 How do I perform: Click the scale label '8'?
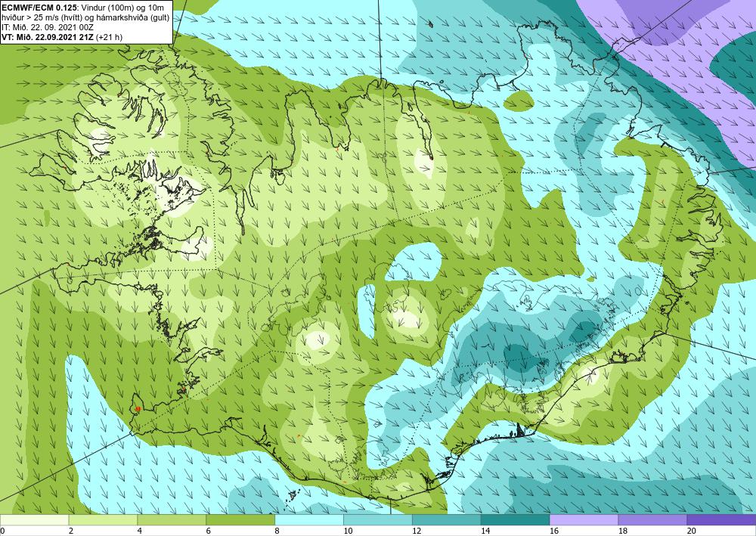pyautogui.click(x=277, y=531)
